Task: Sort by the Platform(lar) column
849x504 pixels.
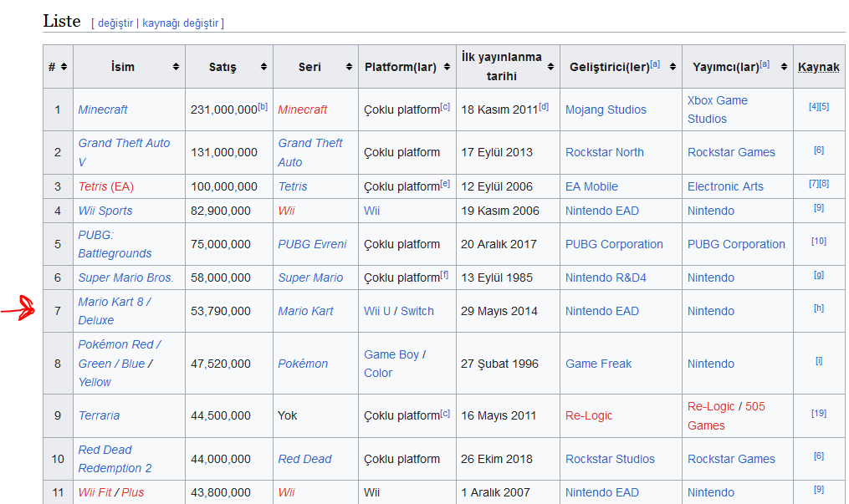Action: (x=447, y=67)
